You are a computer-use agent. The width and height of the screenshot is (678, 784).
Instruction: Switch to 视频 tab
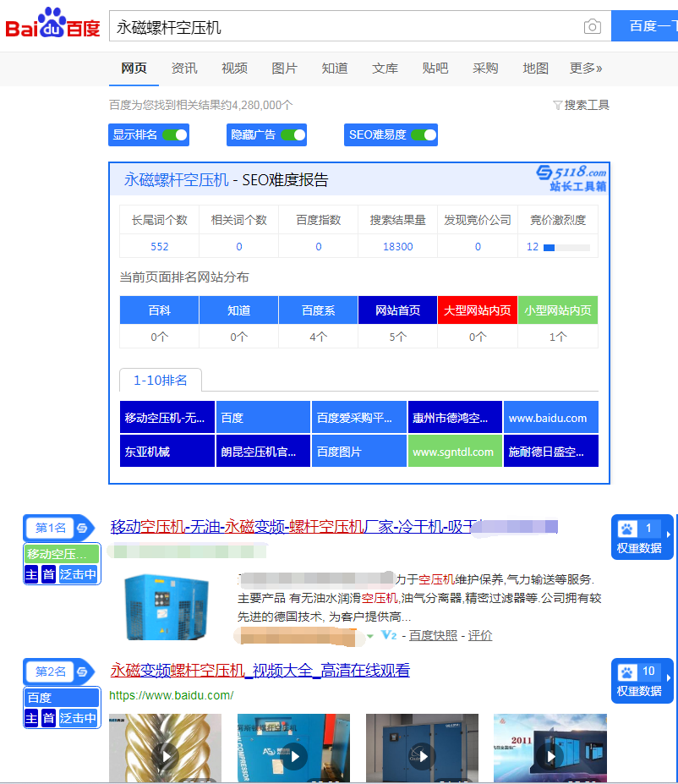[234, 68]
